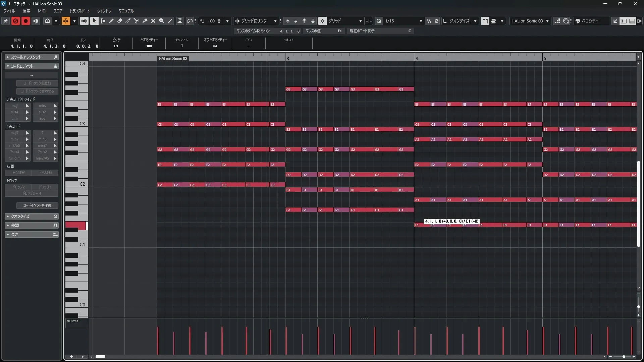Open the MIDI menu
This screenshot has height=362, width=644.
(x=42, y=11)
